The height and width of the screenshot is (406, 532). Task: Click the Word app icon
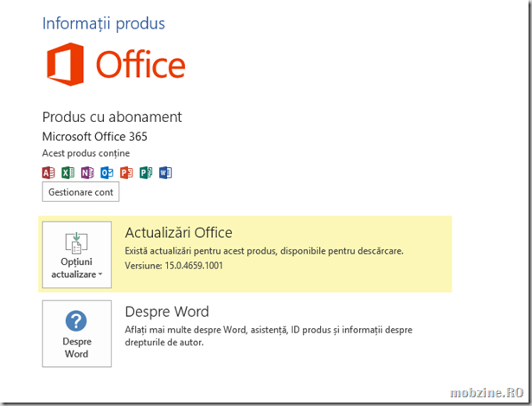165,172
